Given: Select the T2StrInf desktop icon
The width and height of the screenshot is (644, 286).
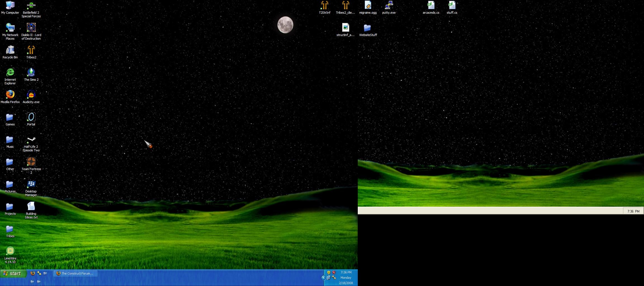Looking at the screenshot, I should click(325, 8).
